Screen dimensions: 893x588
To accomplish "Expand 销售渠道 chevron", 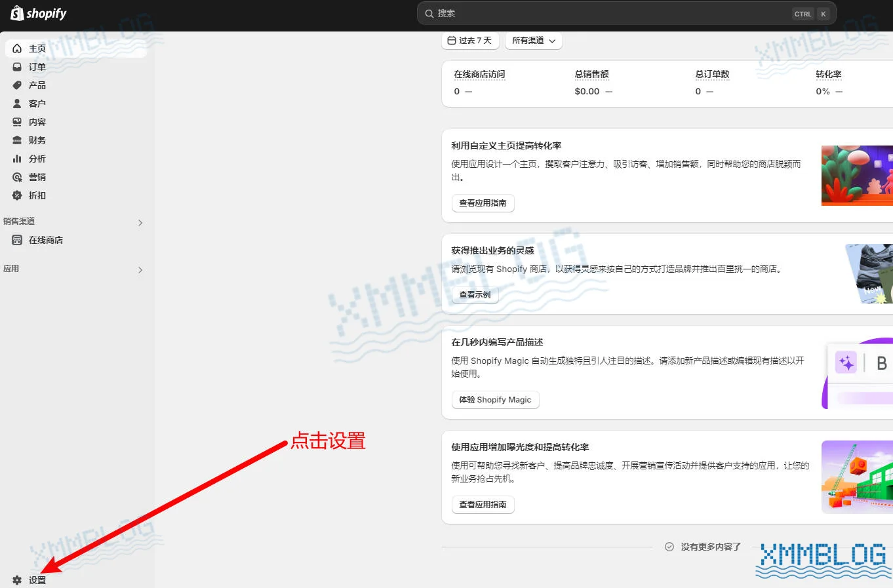I will click(x=140, y=223).
